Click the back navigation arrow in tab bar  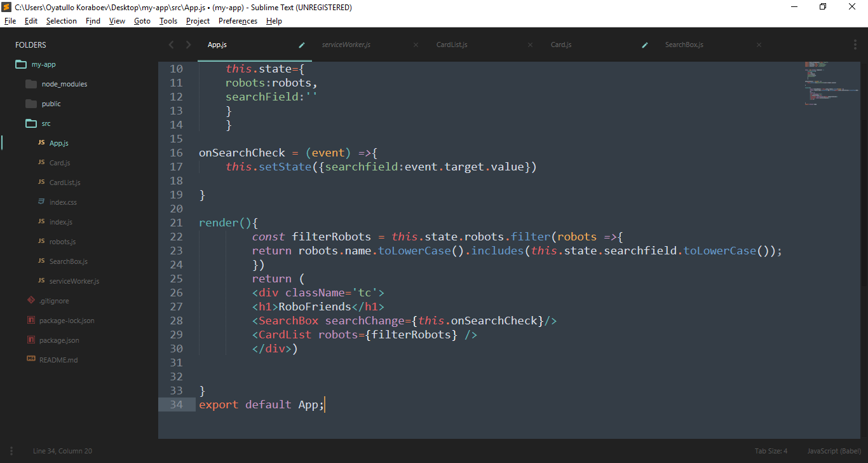click(171, 45)
